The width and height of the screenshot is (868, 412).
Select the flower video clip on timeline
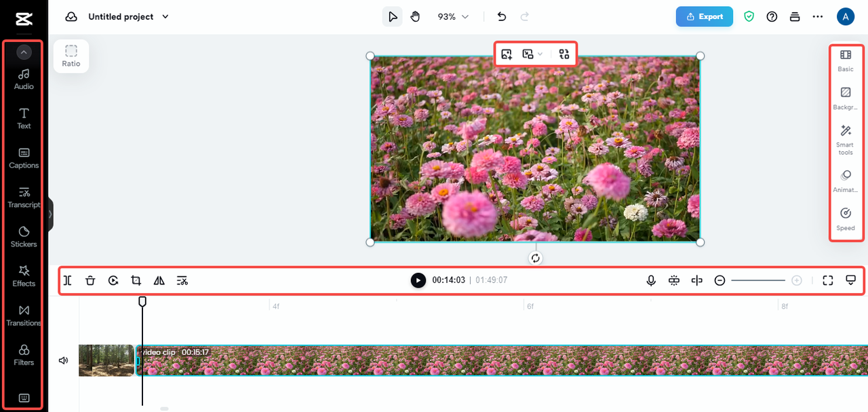[502, 360]
